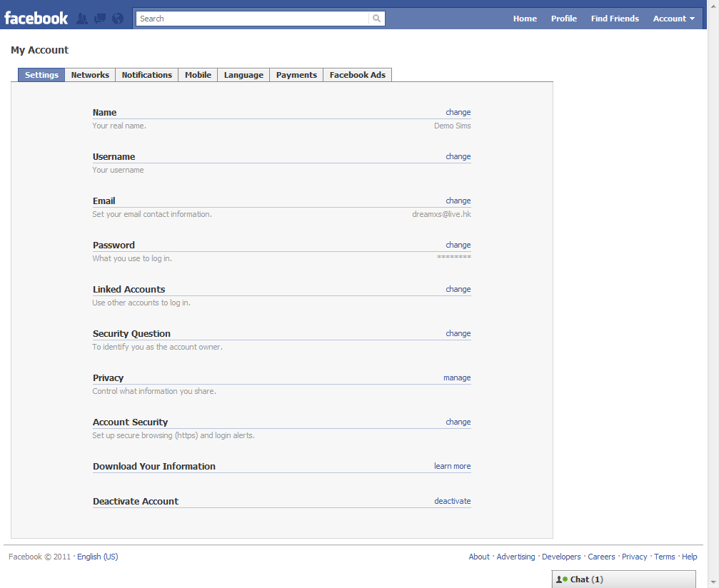Open Profile from the top bar
The height and width of the screenshot is (588, 719).
pos(564,19)
